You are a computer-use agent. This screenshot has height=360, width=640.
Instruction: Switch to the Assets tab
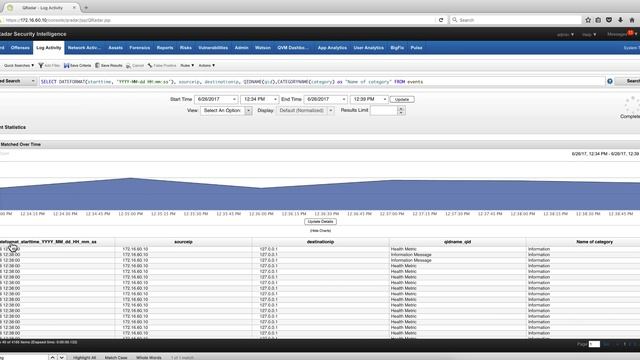click(x=116, y=48)
